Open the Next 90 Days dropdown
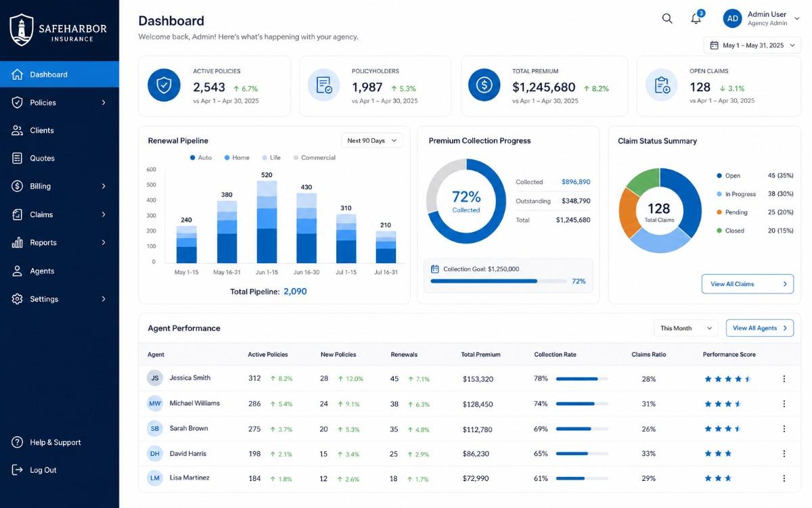Image resolution: width=812 pixels, height=508 pixels. pyautogui.click(x=371, y=141)
